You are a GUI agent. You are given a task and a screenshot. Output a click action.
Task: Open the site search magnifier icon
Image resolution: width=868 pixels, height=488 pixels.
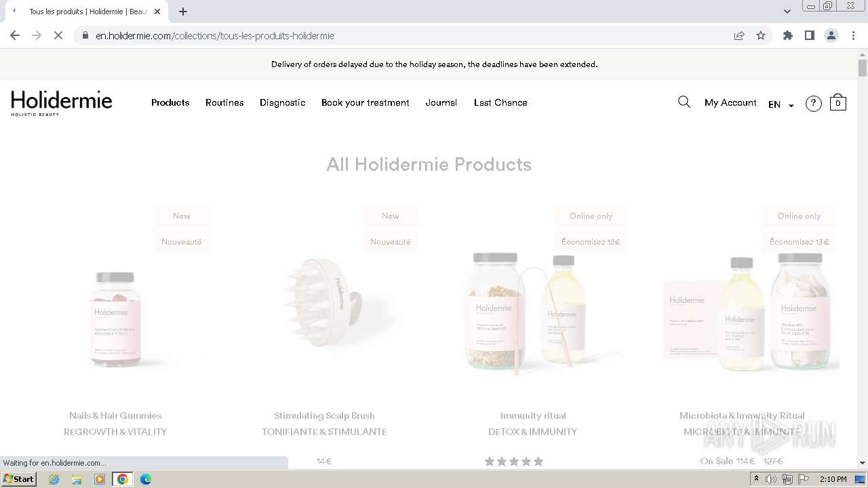[x=684, y=102]
